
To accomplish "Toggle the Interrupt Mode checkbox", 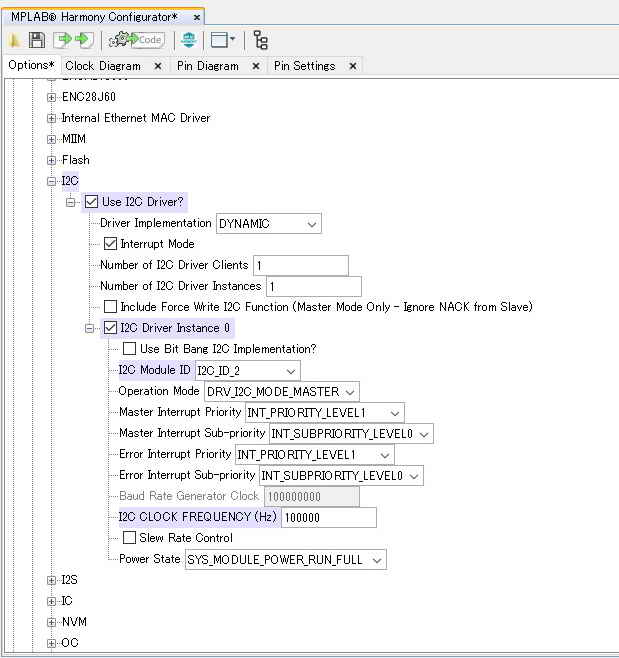I will 110,244.
